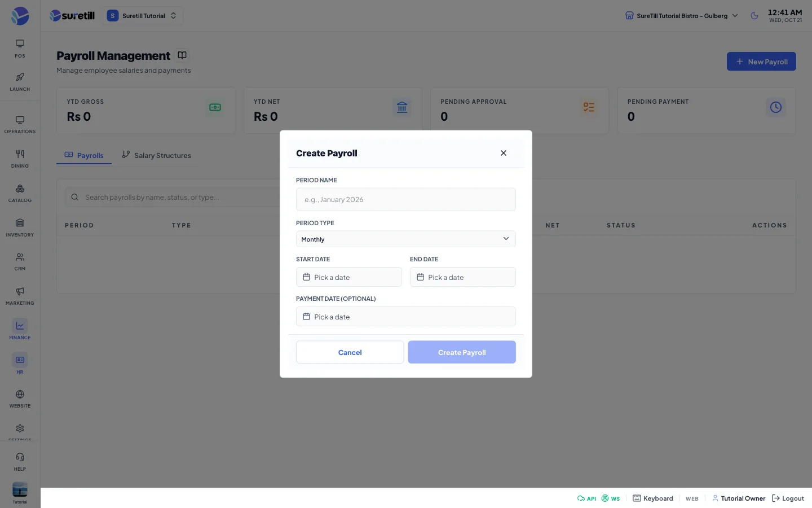The height and width of the screenshot is (508, 812).
Task: Open the Payment Date picker
Action: [406, 317]
